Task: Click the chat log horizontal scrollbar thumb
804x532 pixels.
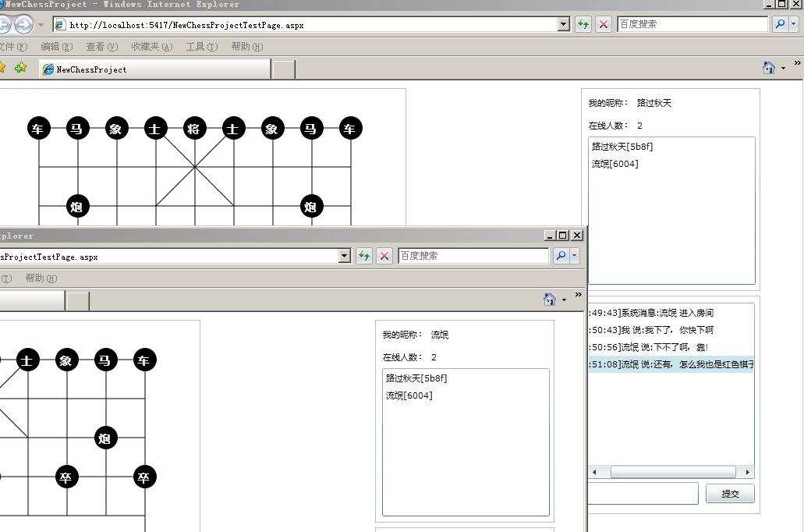Action: [x=673, y=472]
